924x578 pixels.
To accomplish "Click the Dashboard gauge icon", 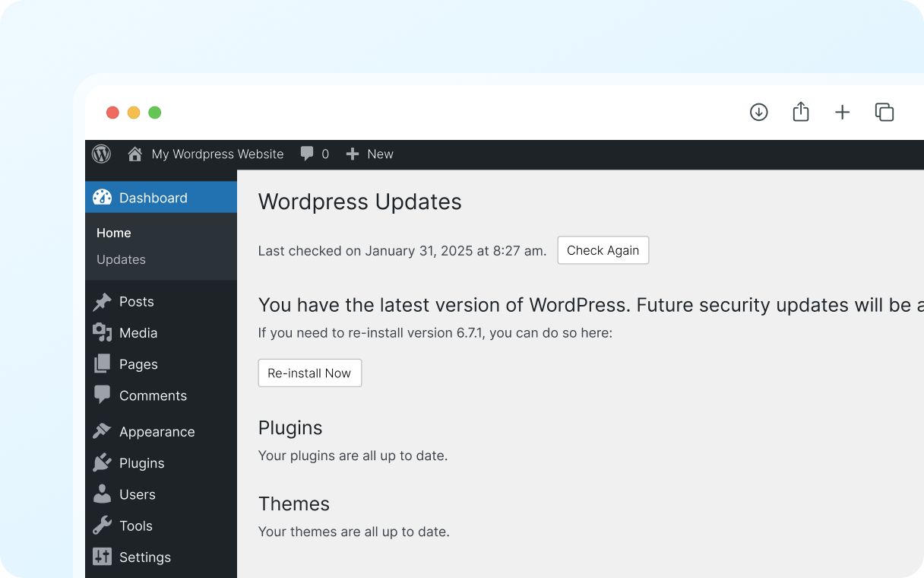I will click(102, 198).
